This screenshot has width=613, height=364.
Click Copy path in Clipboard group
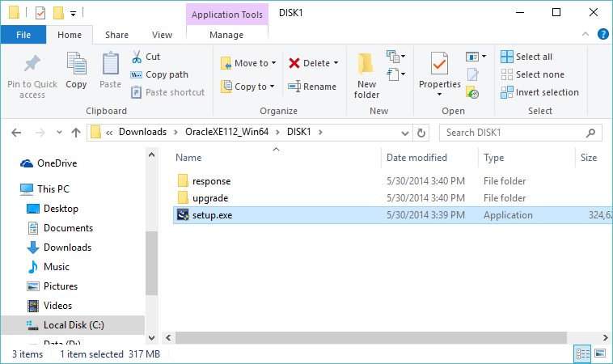pos(159,74)
